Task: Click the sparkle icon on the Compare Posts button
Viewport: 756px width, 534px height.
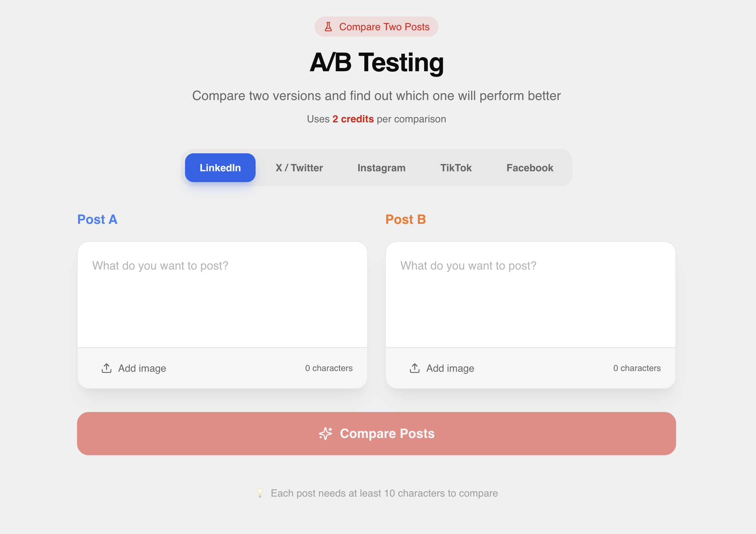Action: tap(325, 434)
